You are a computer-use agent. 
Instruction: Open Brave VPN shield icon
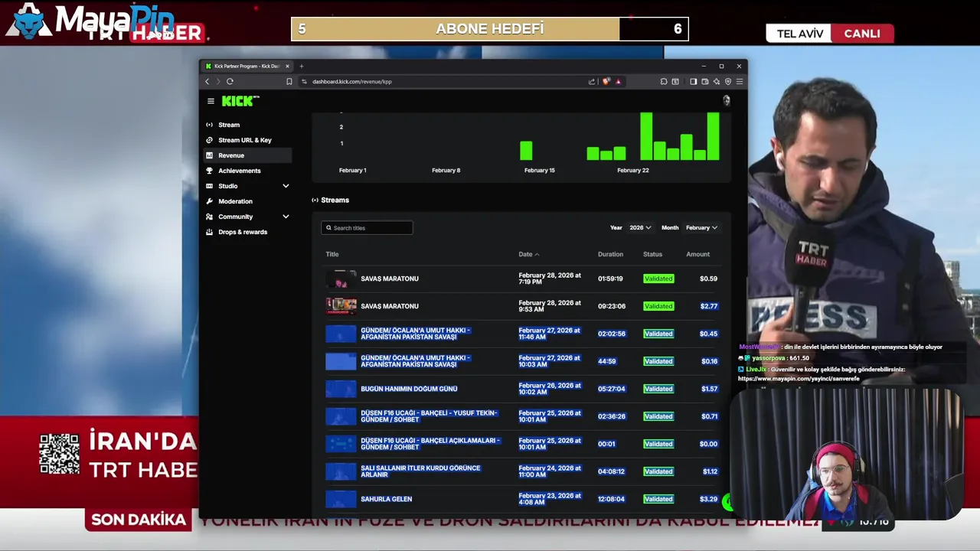point(728,81)
